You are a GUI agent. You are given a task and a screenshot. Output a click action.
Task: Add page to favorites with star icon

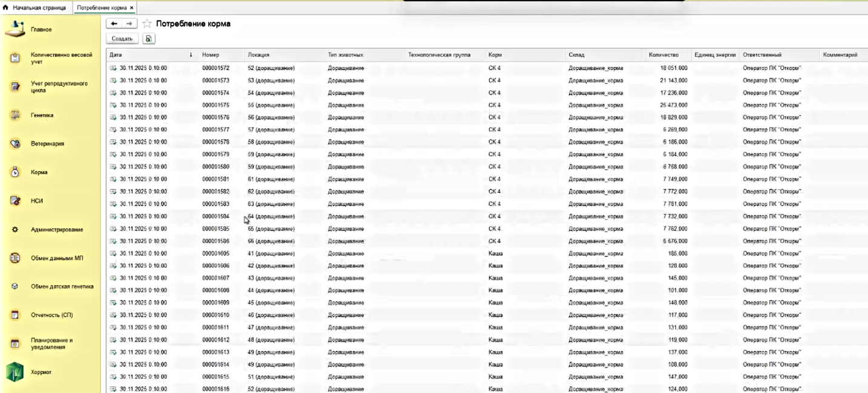coord(147,24)
